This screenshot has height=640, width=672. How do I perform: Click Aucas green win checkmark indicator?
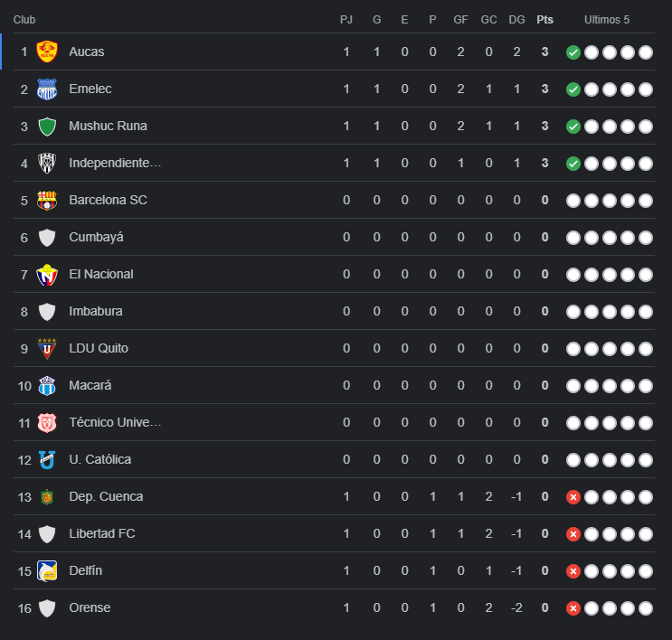coord(573,52)
